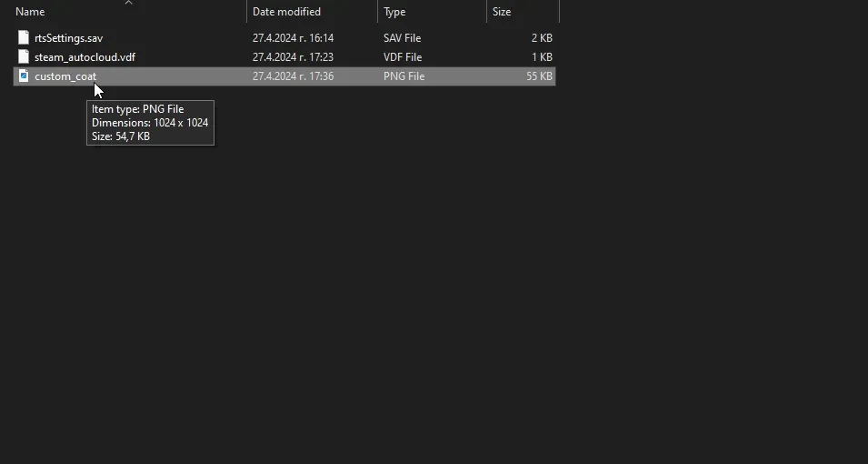
Task: Click the VDF File type cell
Action: 403,57
